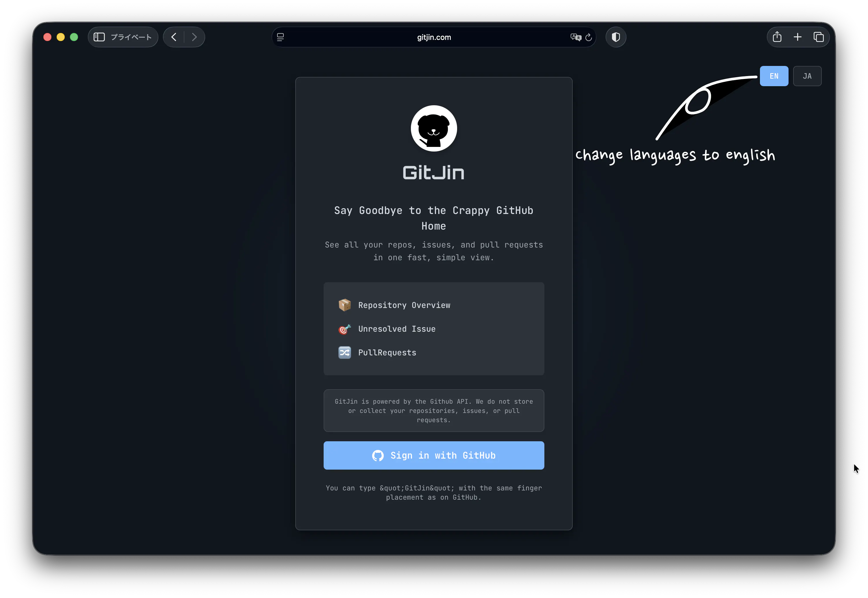
Task: Open the privacy shield report icon
Action: click(616, 37)
